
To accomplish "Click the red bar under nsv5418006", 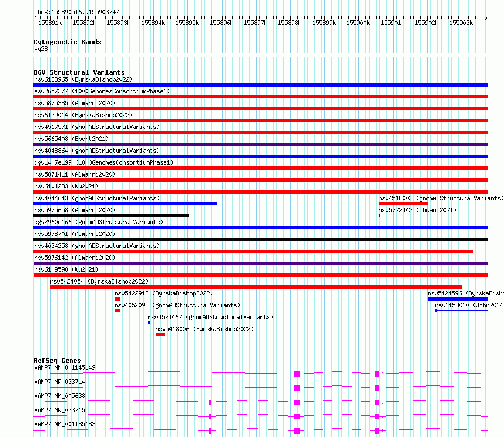I will [160, 335].
